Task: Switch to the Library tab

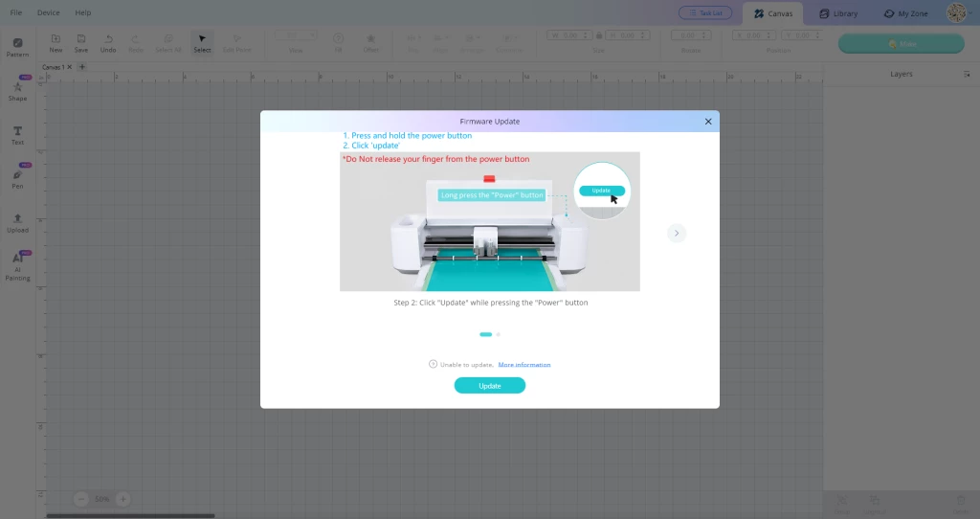Action: [x=838, y=13]
